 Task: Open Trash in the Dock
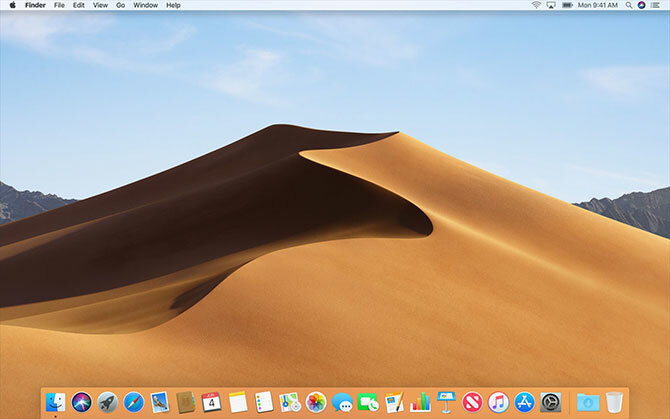[x=614, y=402]
